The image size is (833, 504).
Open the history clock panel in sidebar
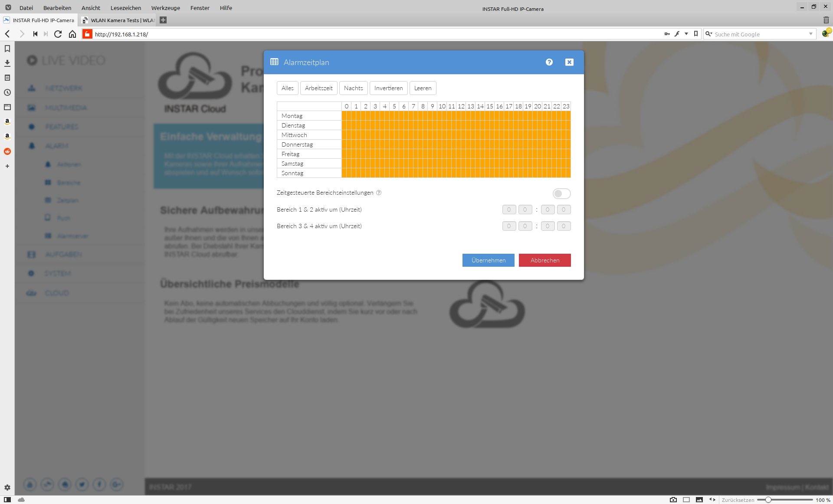coord(7,92)
